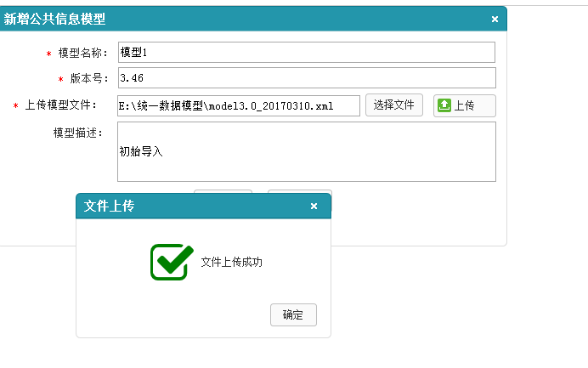Click the 文件上传成功 message text

pos(231,262)
